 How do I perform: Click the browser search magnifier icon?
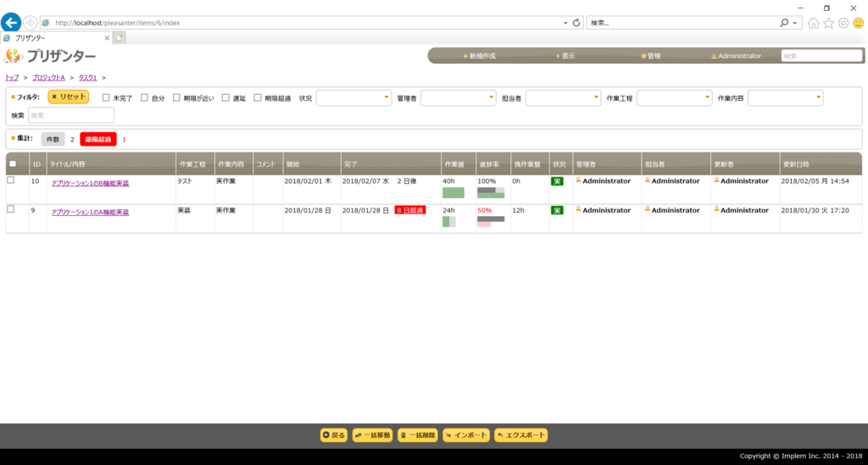tap(784, 23)
